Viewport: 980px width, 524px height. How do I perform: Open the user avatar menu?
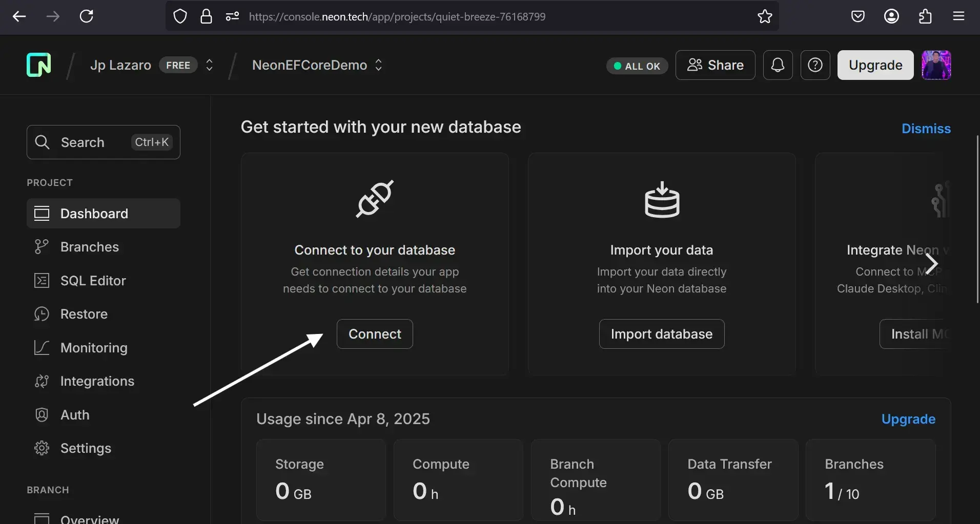[936, 65]
